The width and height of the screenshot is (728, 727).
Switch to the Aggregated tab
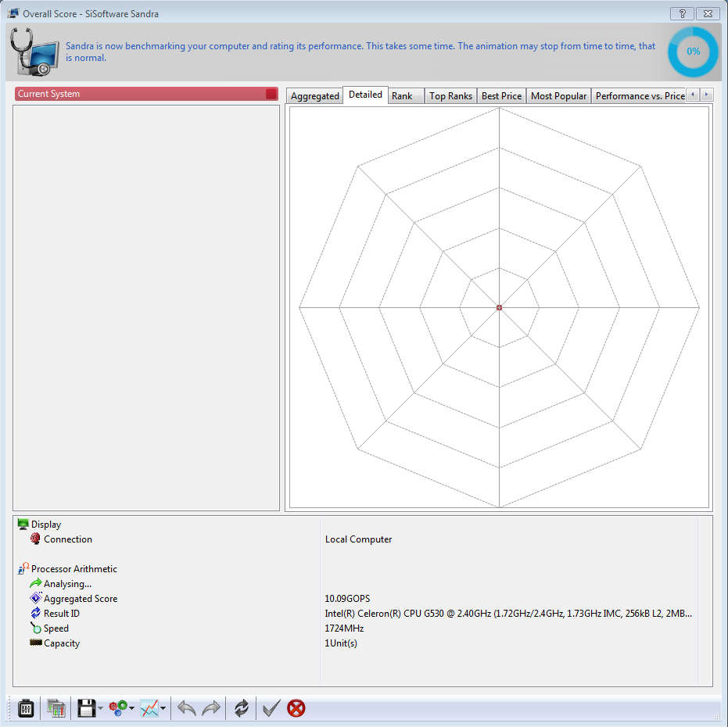coord(315,96)
